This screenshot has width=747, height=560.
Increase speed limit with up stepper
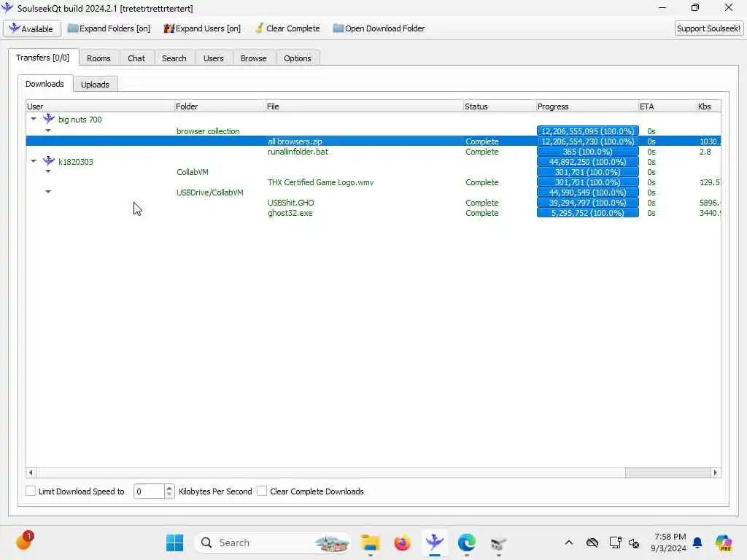pyautogui.click(x=169, y=488)
